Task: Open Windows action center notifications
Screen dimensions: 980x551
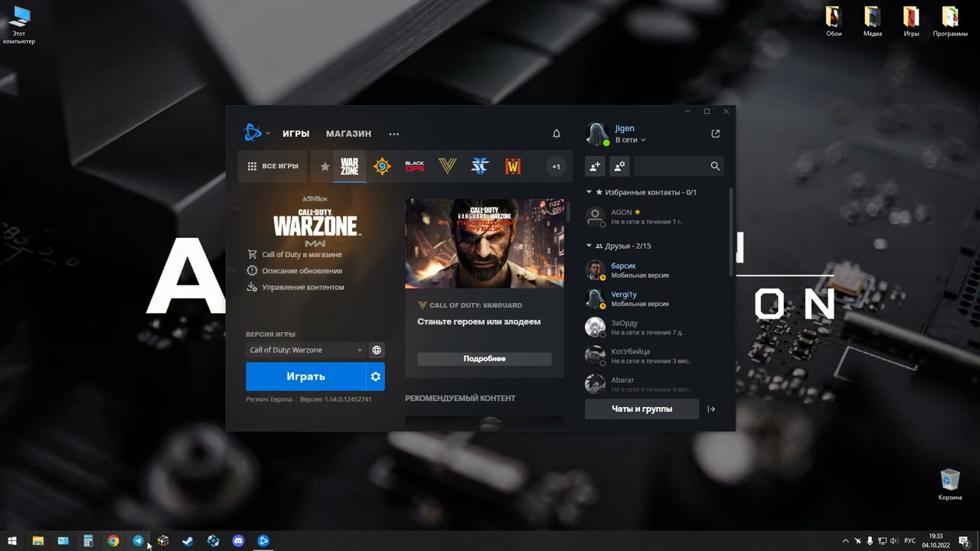Action: click(965, 541)
